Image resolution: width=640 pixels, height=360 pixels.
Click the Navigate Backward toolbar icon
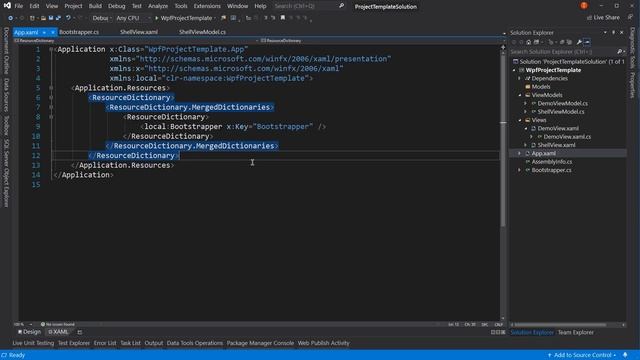tap(10, 18)
